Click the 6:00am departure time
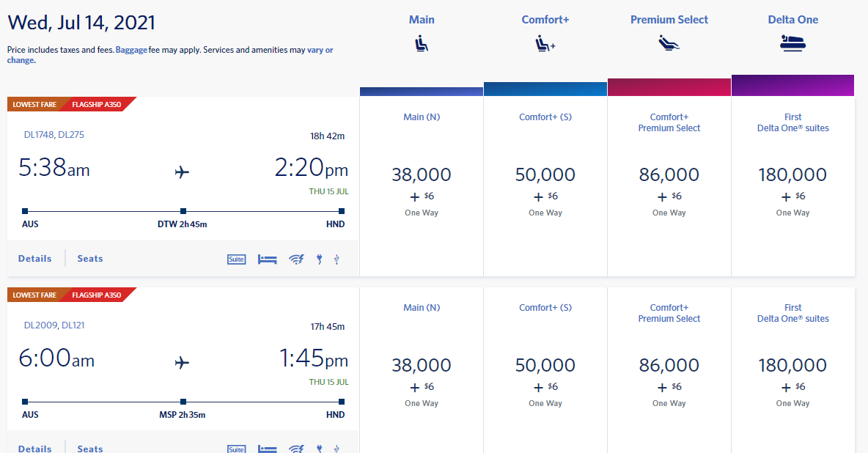 (56, 358)
